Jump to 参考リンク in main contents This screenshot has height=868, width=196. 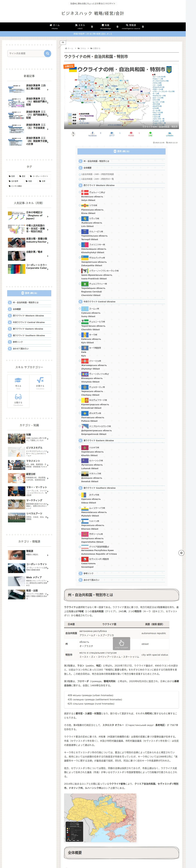pyautogui.click(x=89, y=573)
